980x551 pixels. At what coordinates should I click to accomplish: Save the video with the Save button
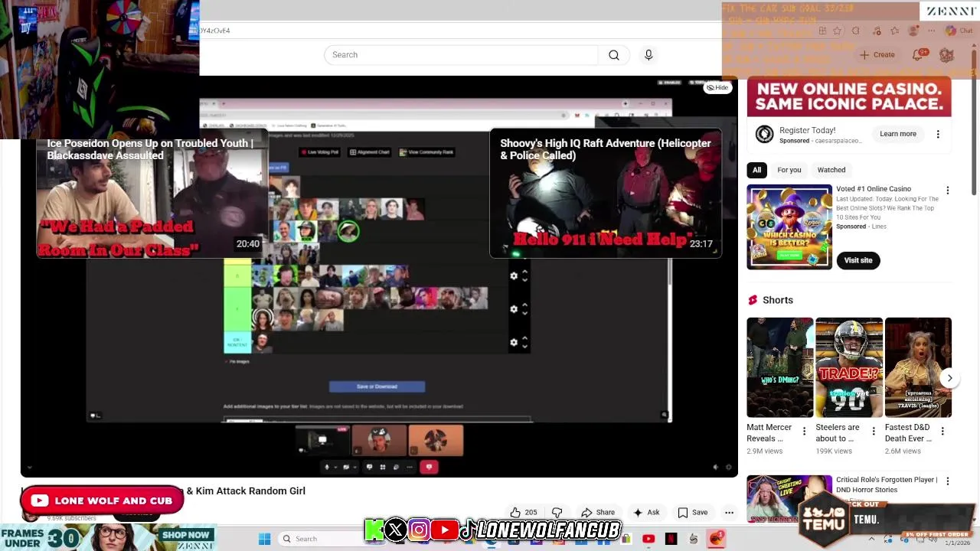coord(692,513)
